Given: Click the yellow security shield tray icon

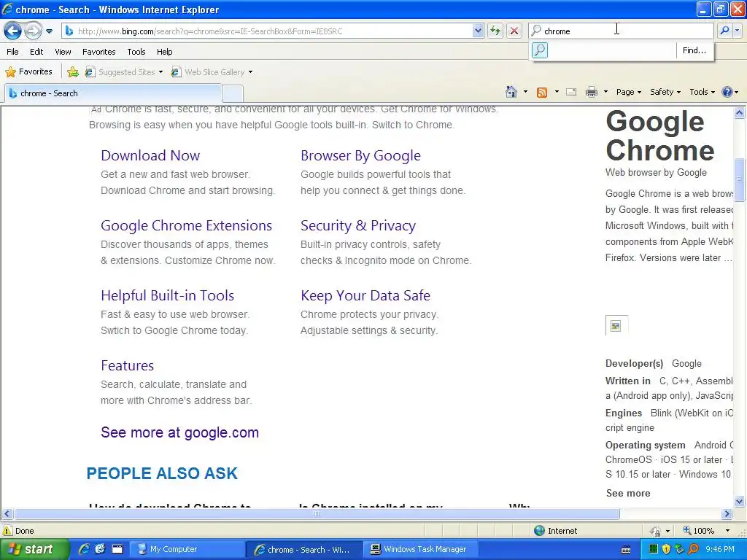Looking at the screenshot, I should 667,550.
